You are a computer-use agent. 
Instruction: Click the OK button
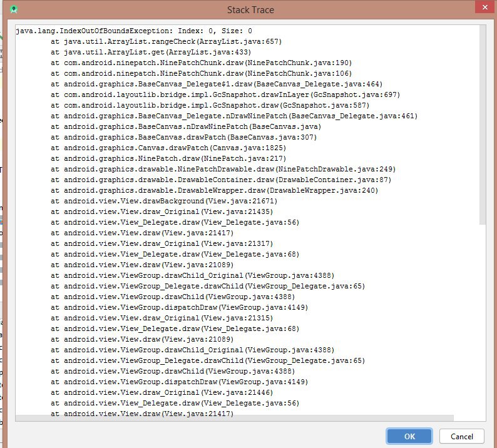pyautogui.click(x=409, y=436)
